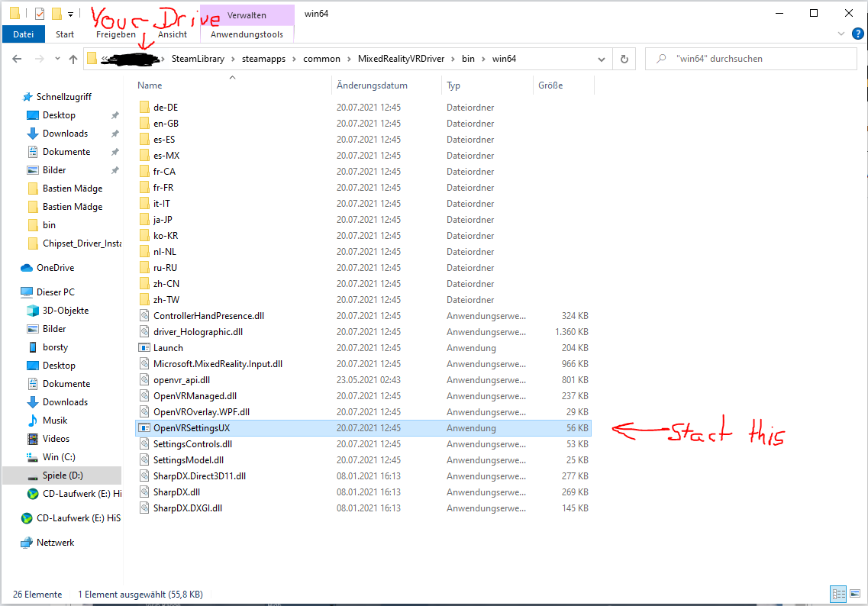Select SharpDX.Direct3D11.dll file icon
The width and height of the screenshot is (868, 606).
(x=144, y=476)
